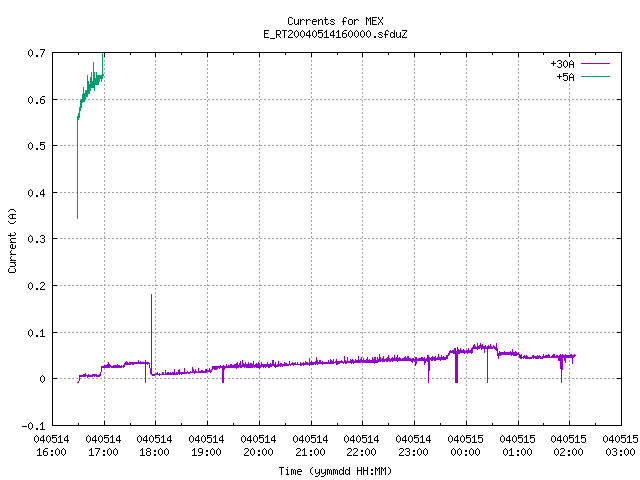Viewport: 640px width, 480px height.
Task: Click the y-axis tick value 0.7
Action: (x=36, y=53)
